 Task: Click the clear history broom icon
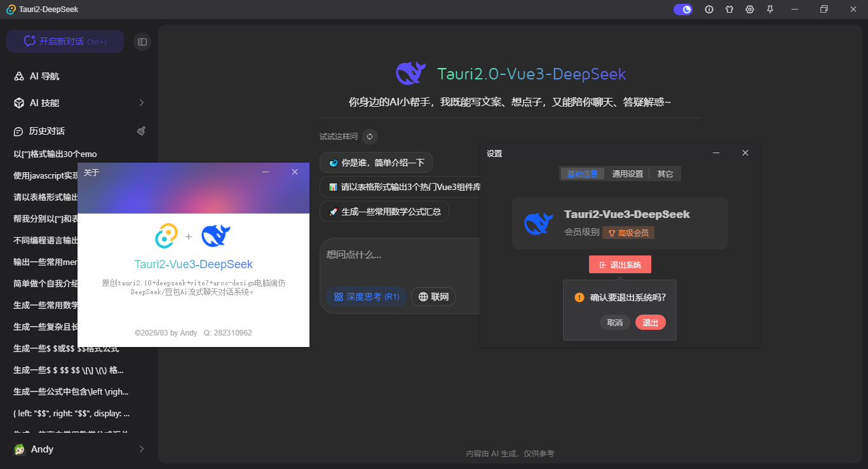point(141,131)
